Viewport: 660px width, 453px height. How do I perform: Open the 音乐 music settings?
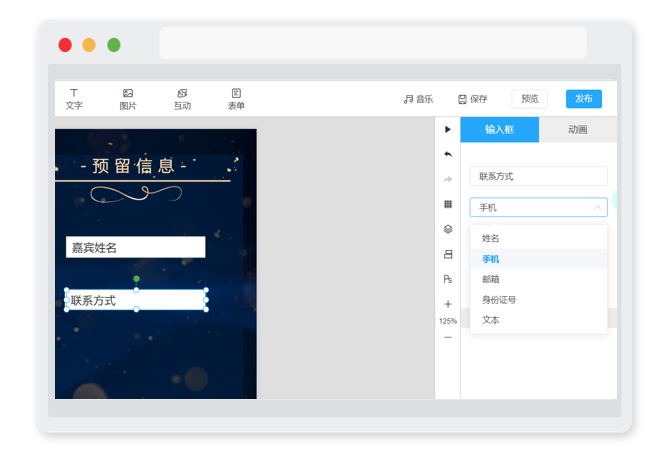[x=418, y=99]
